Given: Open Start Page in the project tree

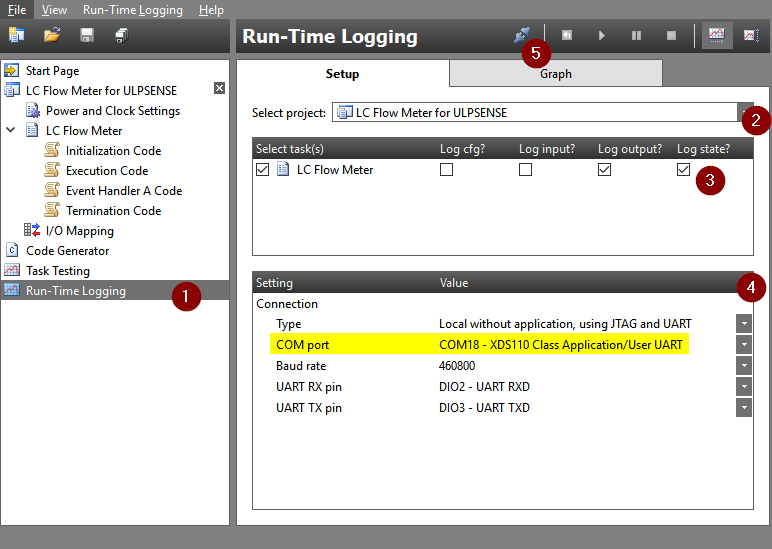Looking at the screenshot, I should tap(53, 71).
